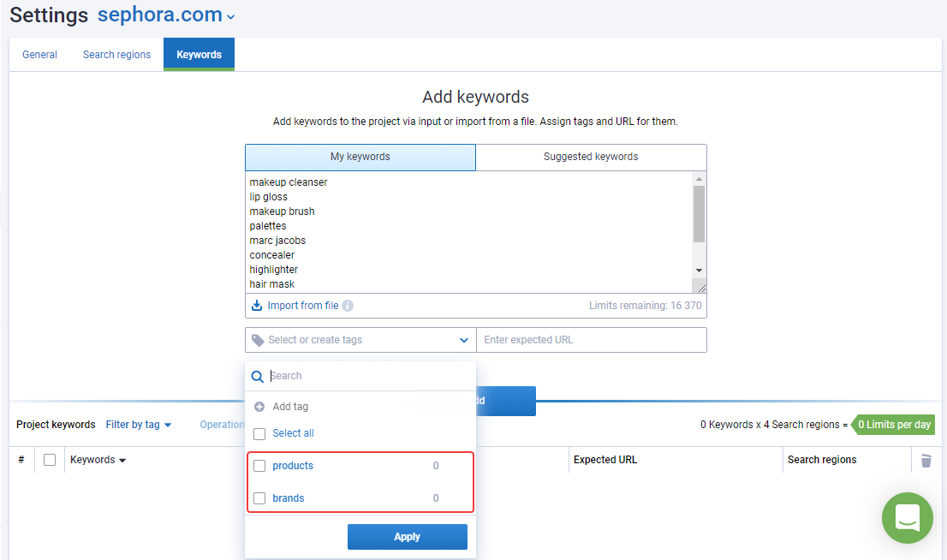Check the brands tag checkbox
947x560 pixels.
(x=259, y=498)
